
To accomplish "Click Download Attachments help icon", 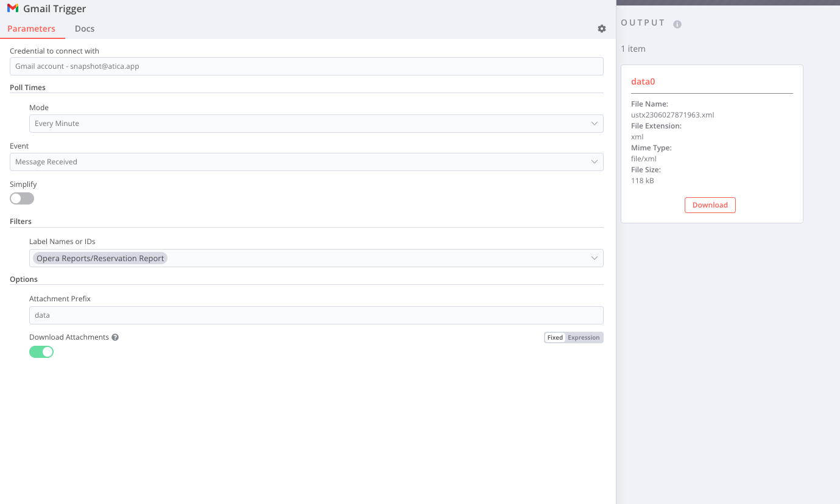I will pos(115,337).
